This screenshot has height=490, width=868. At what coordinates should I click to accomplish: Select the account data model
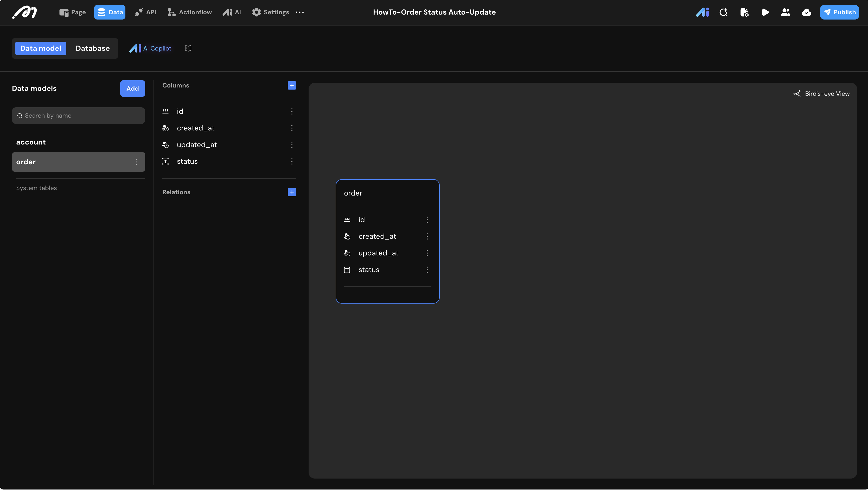[31, 142]
